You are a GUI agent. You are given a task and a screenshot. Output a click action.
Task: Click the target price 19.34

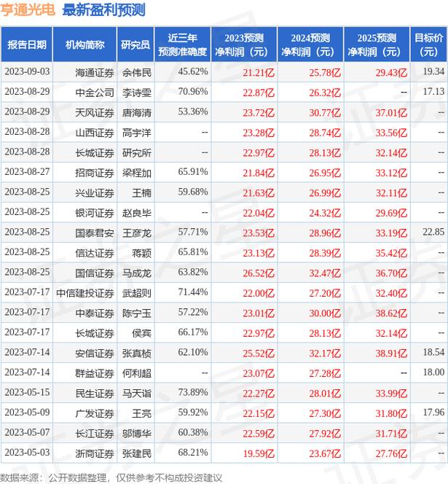(x=433, y=71)
